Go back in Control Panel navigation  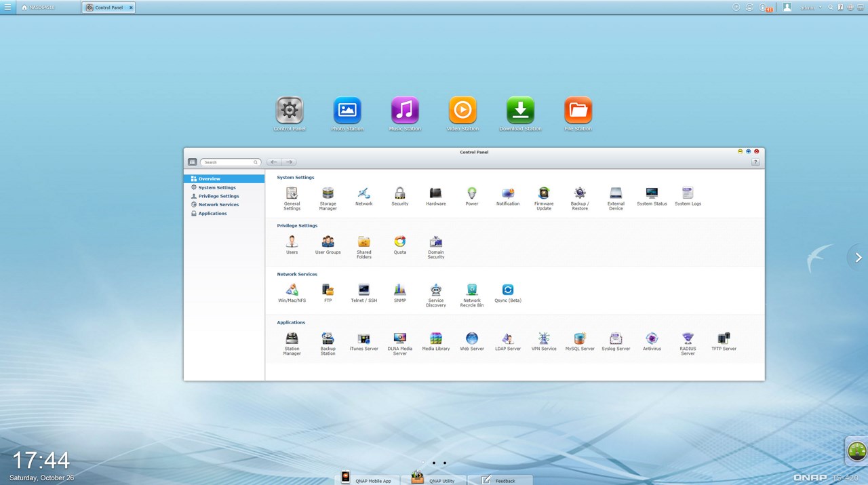click(x=273, y=162)
